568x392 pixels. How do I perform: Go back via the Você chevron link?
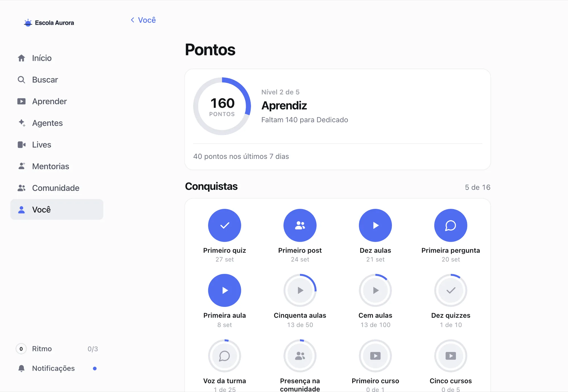[x=143, y=20]
